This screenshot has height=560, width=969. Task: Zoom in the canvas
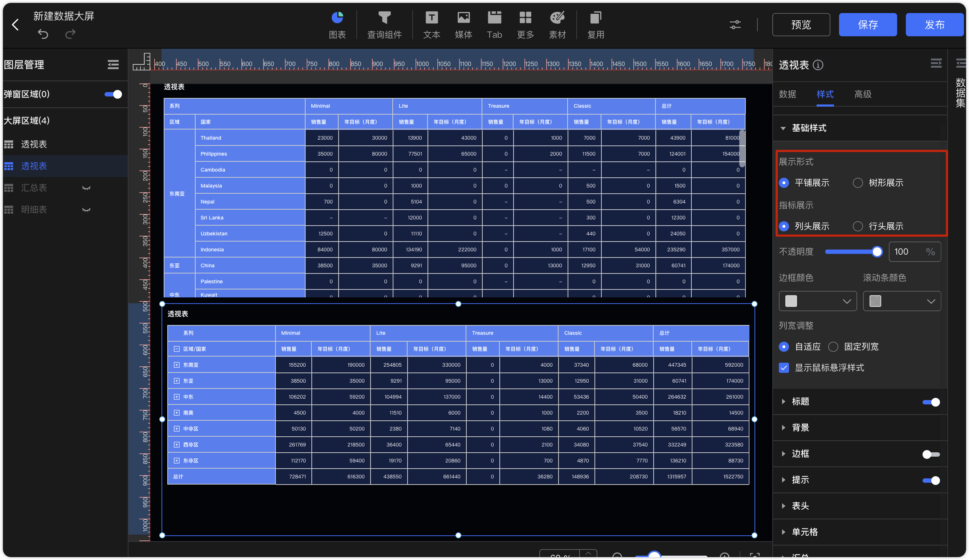point(724,556)
